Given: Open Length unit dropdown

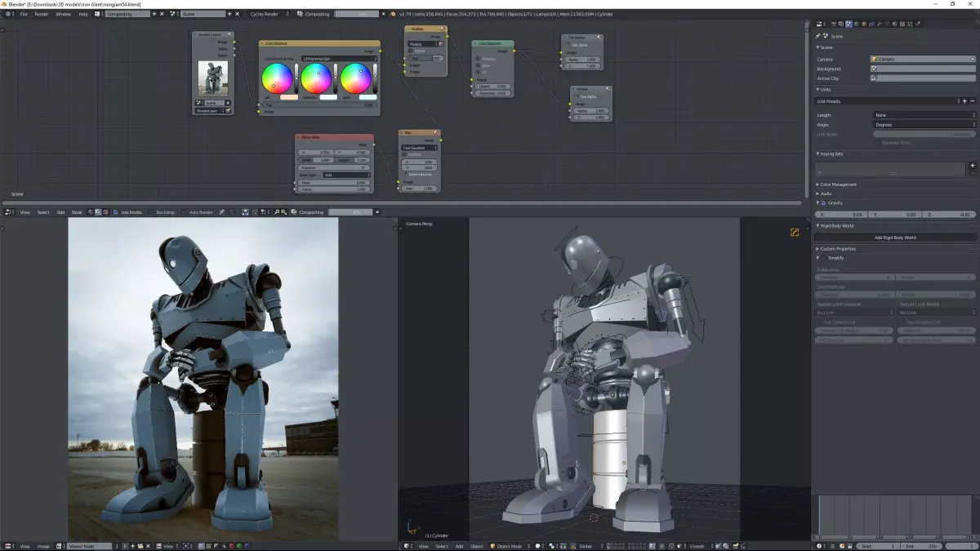Looking at the screenshot, I should (x=924, y=115).
